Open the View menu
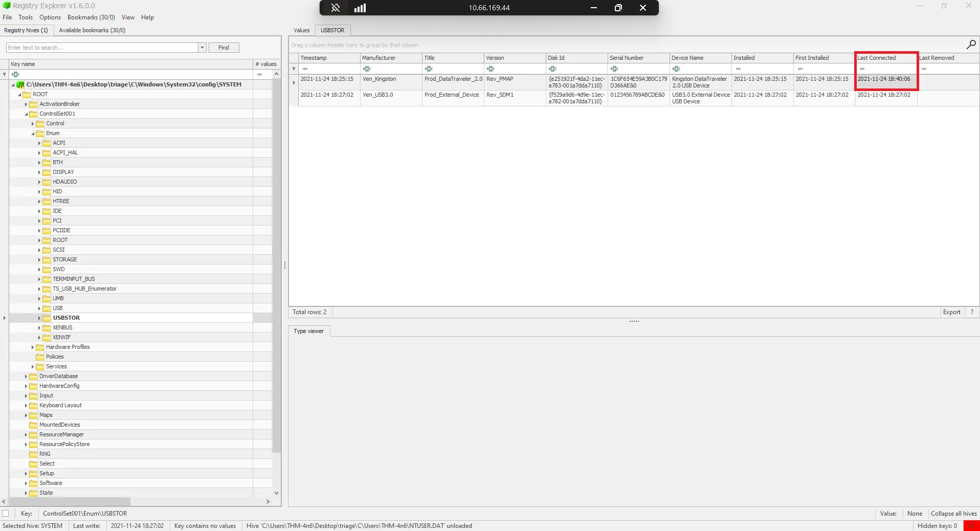 [128, 17]
